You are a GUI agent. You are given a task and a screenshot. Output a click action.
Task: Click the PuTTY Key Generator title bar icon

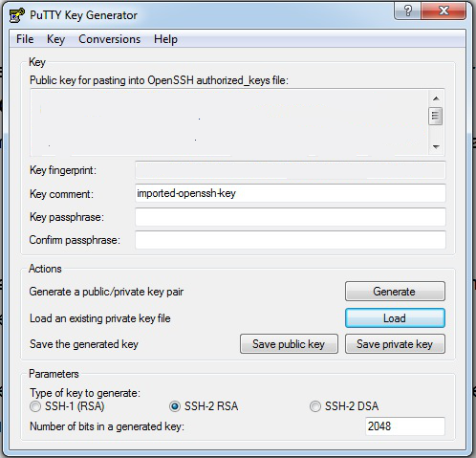click(17, 15)
